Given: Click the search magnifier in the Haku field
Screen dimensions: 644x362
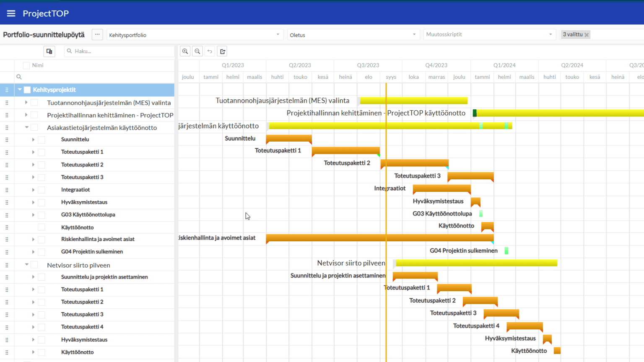Looking at the screenshot, I should (69, 51).
